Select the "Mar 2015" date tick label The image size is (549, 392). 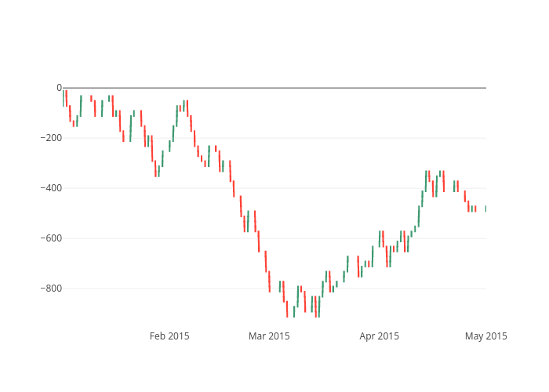pos(269,336)
